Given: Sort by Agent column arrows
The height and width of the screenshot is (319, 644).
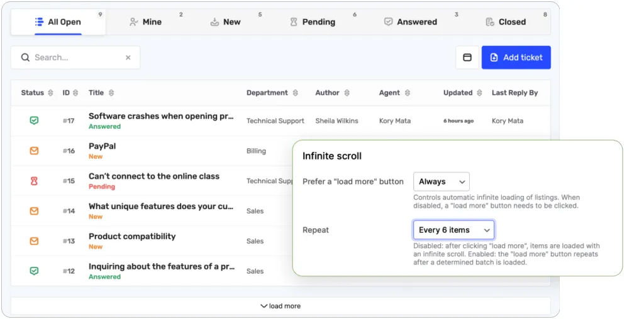Looking at the screenshot, I should 408,93.
